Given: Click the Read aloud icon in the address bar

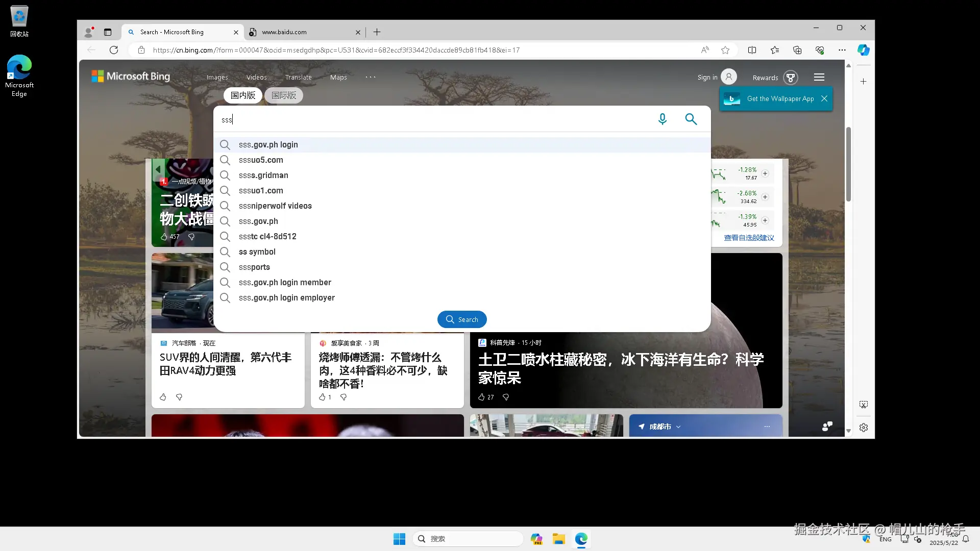Looking at the screenshot, I should (x=705, y=50).
